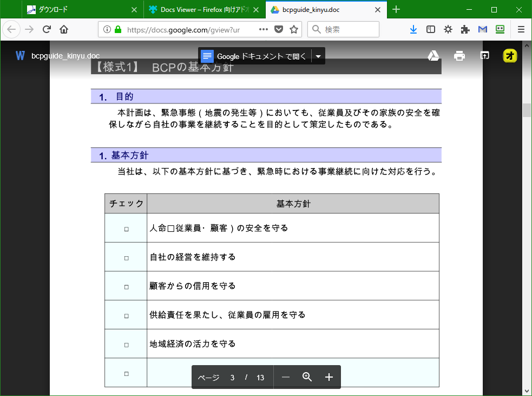Image resolution: width=532 pixels, height=396 pixels.
Task: Tick checkbox in the empty last row
Action: pyautogui.click(x=127, y=374)
